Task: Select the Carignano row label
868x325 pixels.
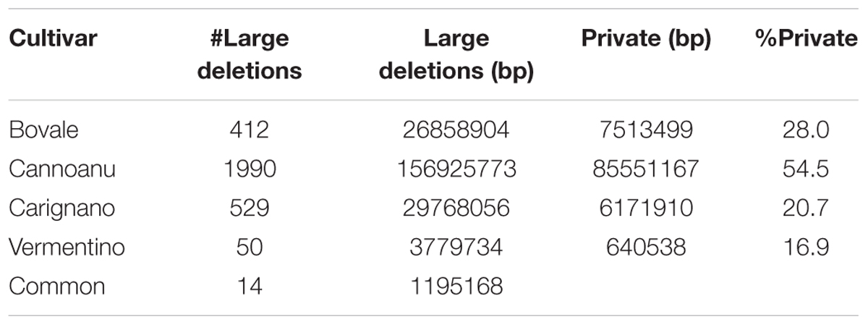Action: point(62,208)
